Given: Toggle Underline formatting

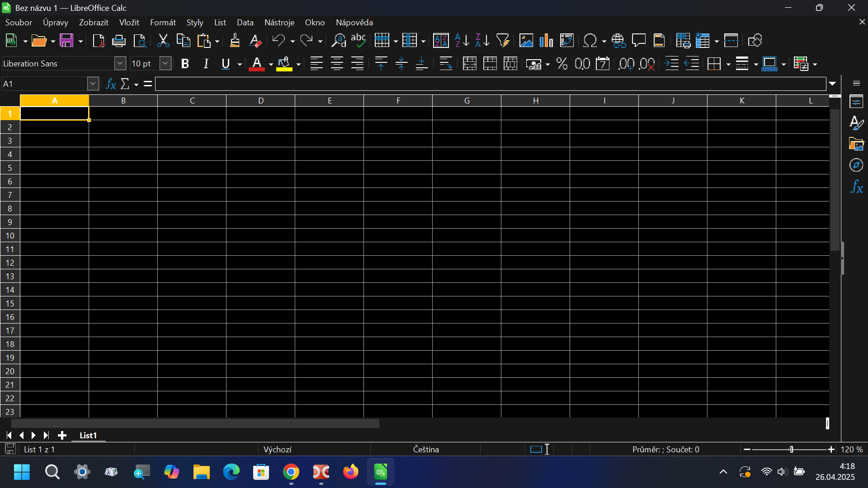Looking at the screenshot, I should [x=226, y=64].
